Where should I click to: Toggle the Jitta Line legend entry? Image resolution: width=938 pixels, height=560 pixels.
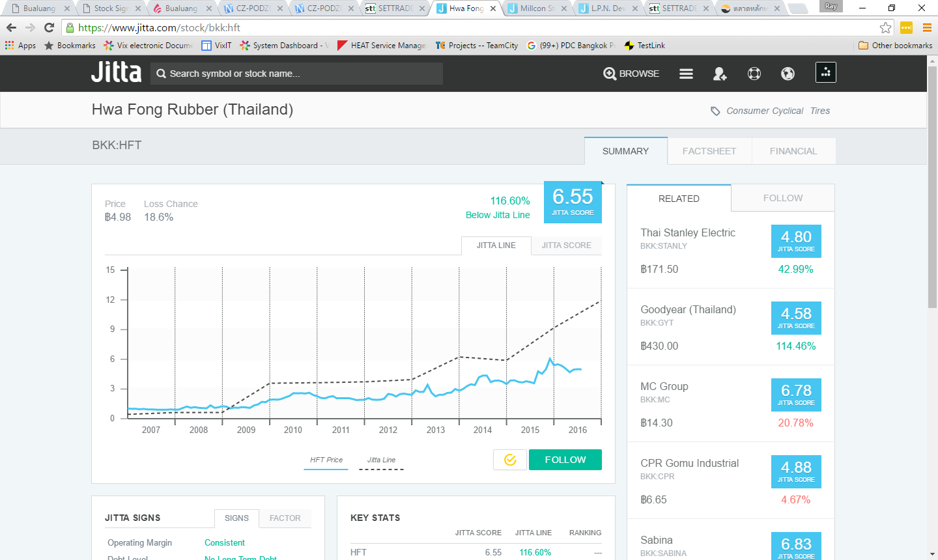pos(381,461)
